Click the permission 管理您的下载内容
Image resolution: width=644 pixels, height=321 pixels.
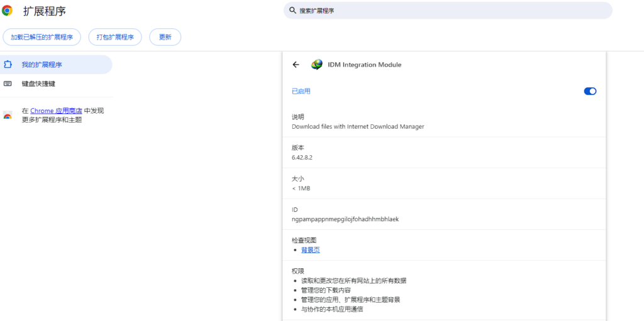[x=326, y=290]
